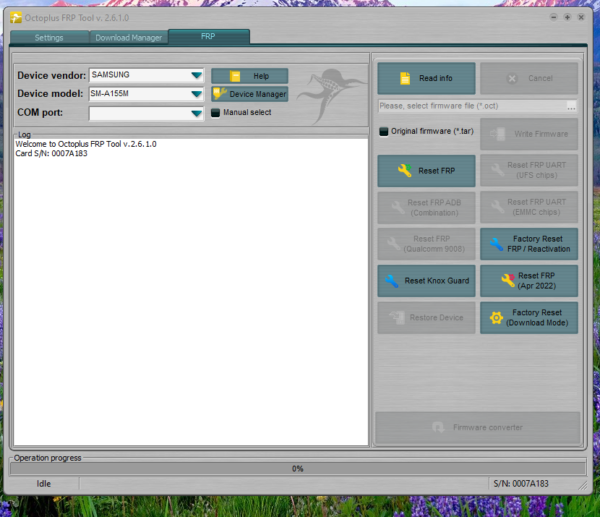Viewport: 600px width, 517px height.
Task: Click the operation progress bar
Action: coord(297,468)
